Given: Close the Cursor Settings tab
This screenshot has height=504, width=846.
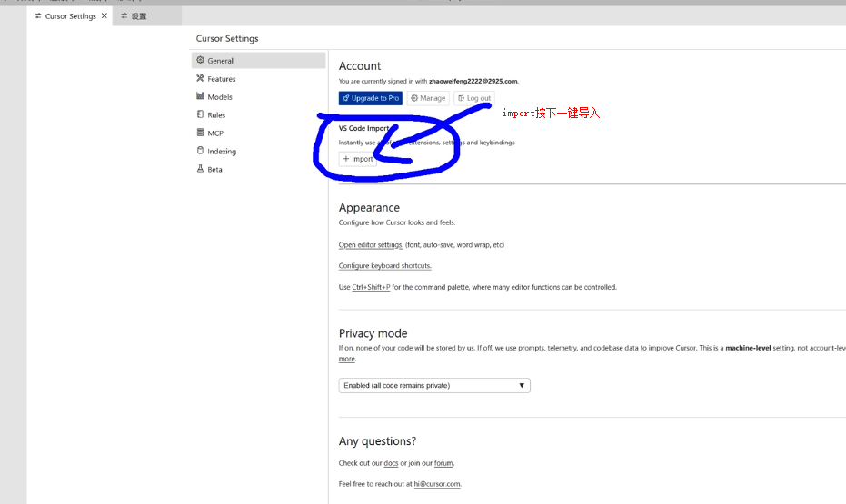Looking at the screenshot, I should (x=105, y=15).
